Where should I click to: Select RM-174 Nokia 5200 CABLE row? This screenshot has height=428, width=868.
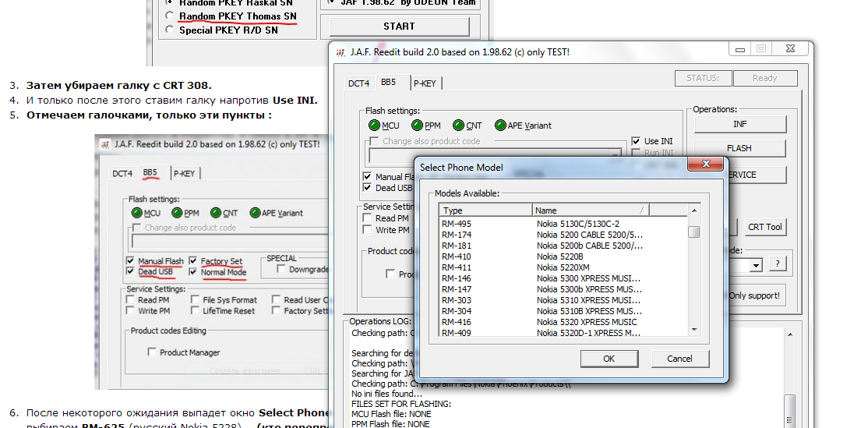point(563,235)
